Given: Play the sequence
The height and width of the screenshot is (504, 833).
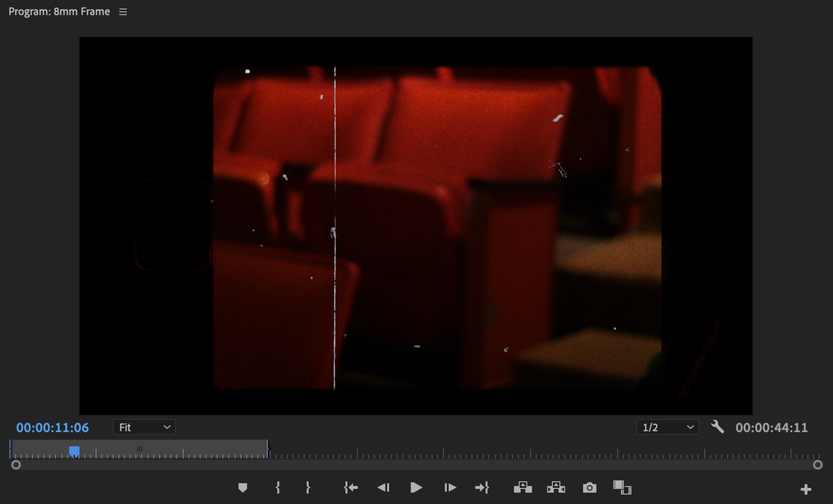Looking at the screenshot, I should point(416,487).
